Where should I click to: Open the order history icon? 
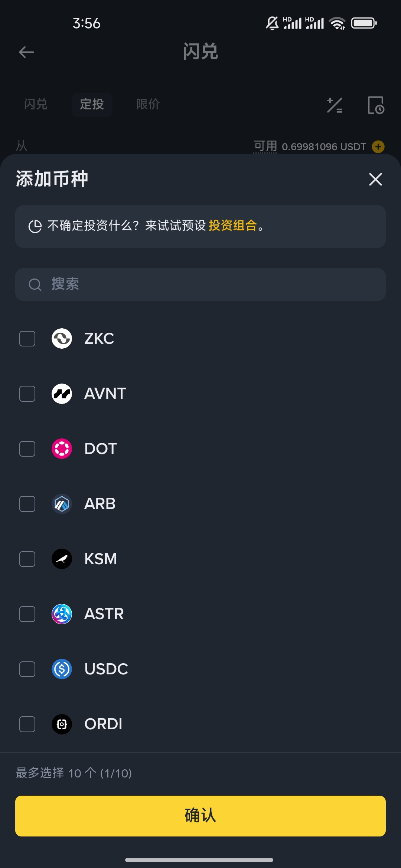[x=376, y=105]
